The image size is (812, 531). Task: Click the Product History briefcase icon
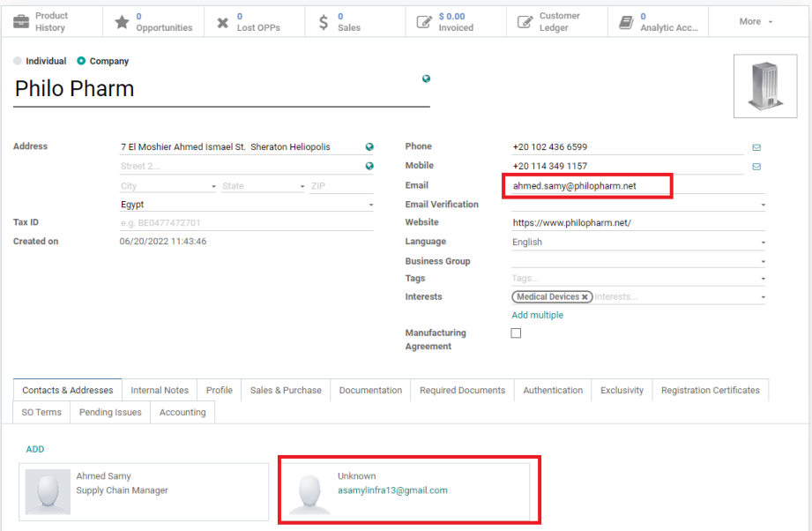(x=21, y=22)
